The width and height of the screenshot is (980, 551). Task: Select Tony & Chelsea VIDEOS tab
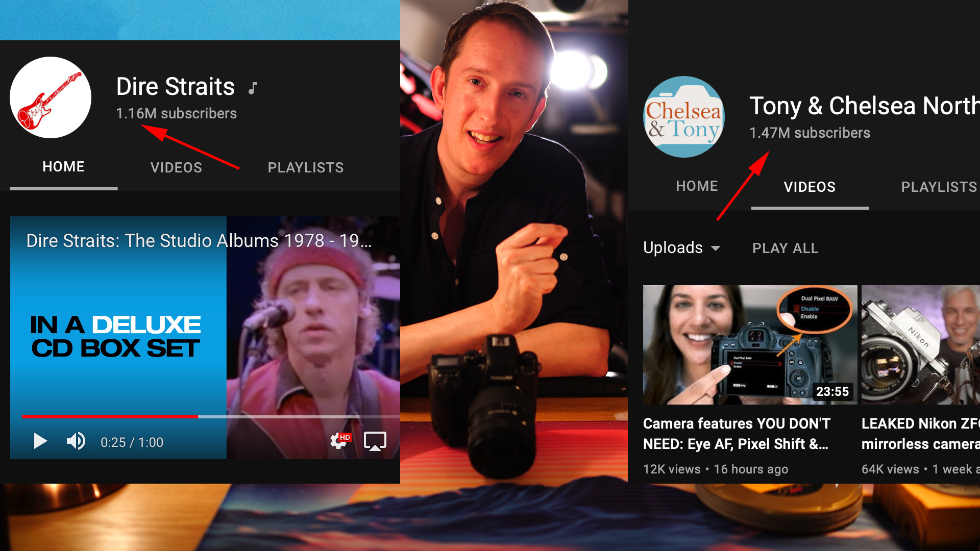pyautogui.click(x=810, y=187)
